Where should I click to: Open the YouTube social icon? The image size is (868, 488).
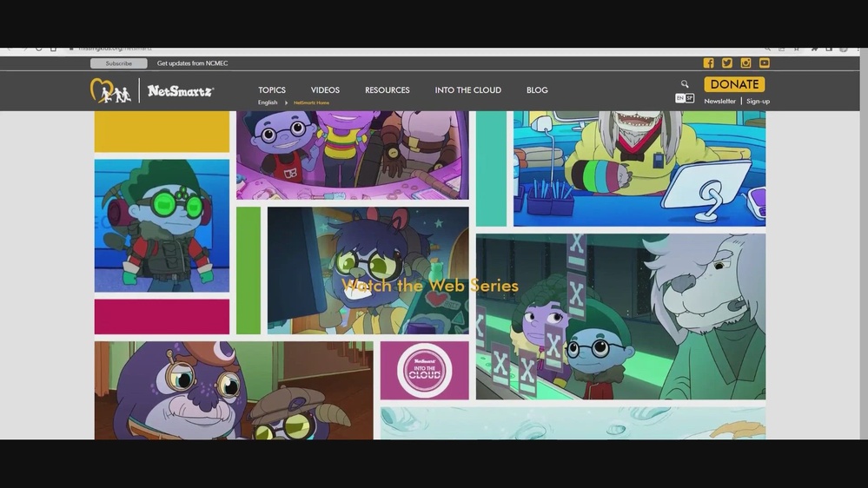click(765, 63)
